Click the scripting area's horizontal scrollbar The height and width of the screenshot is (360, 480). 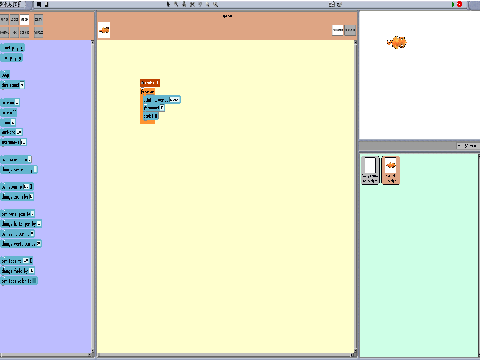(225, 355)
